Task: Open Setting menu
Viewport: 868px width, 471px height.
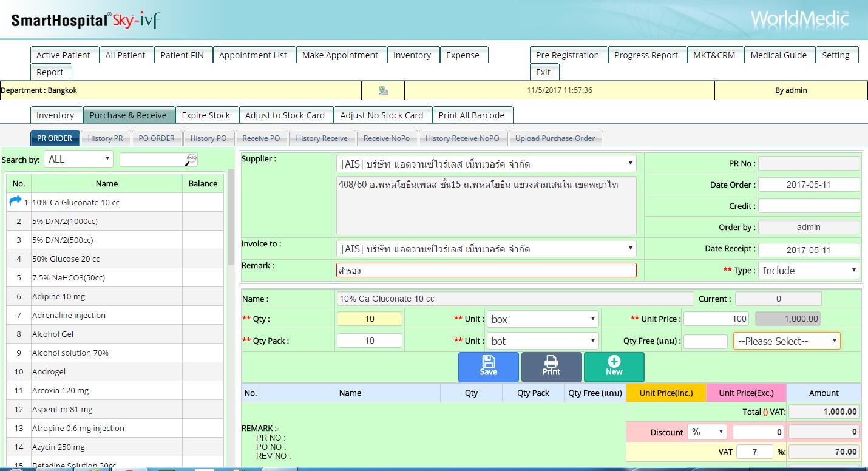Action: 836,55
